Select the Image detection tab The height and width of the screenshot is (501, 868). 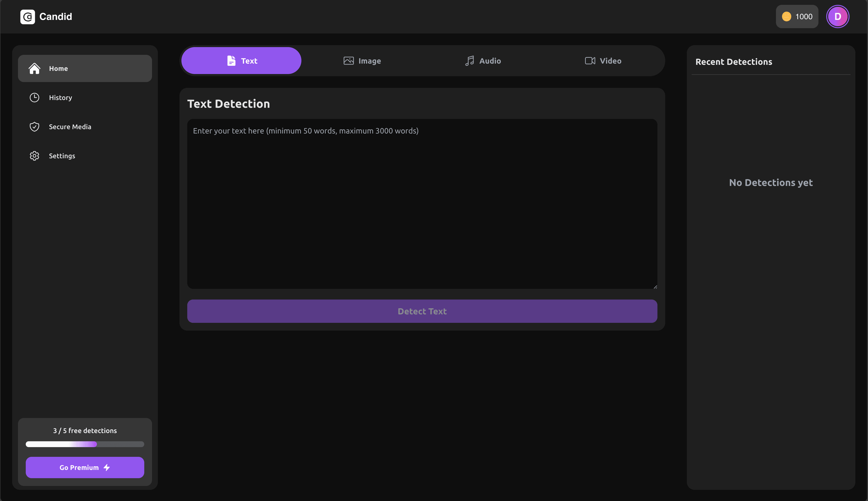(362, 60)
